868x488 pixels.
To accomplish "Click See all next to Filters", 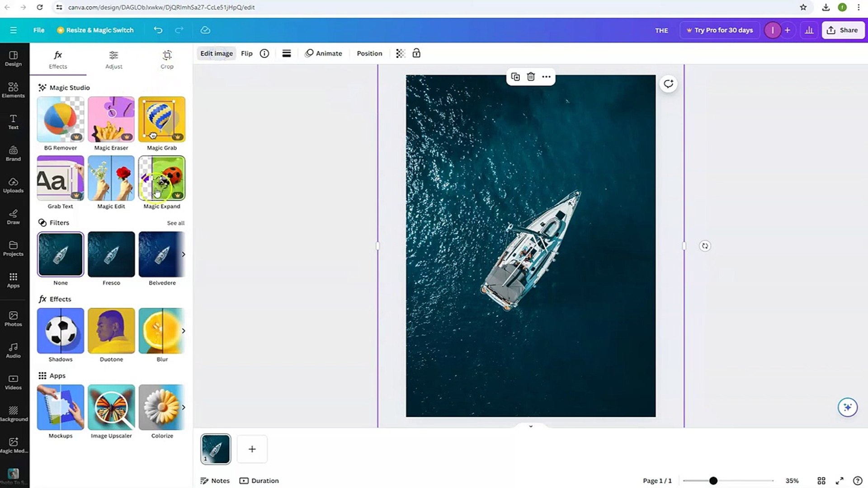I will [x=176, y=223].
